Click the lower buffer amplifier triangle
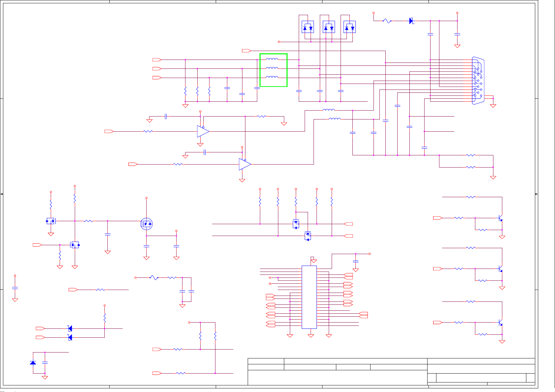This screenshot has width=555, height=392. tap(244, 164)
